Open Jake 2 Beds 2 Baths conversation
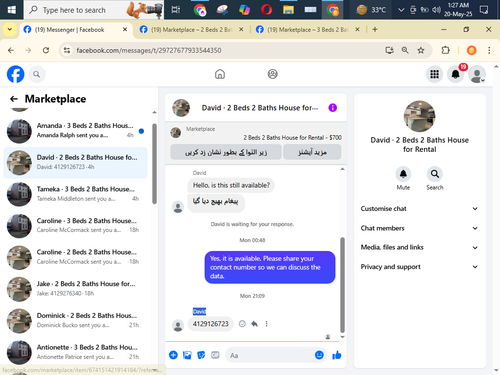Viewport: 500px width, 375px height. [76, 289]
